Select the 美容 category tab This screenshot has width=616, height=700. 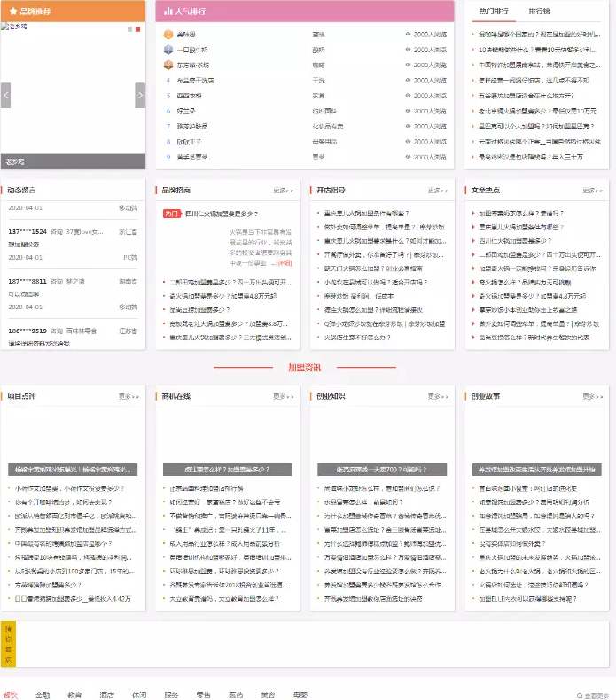pyautogui.click(x=268, y=695)
